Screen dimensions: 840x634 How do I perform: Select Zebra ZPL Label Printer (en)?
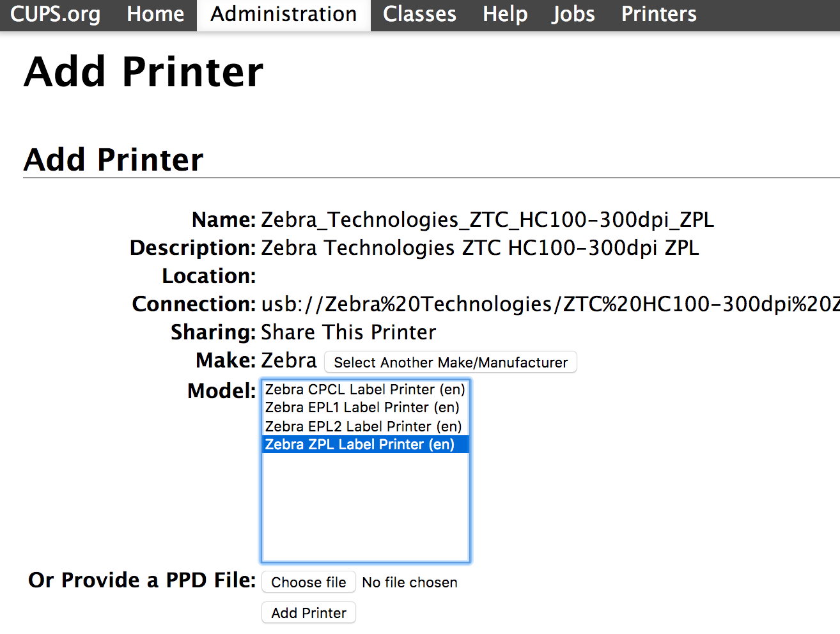[365, 444]
